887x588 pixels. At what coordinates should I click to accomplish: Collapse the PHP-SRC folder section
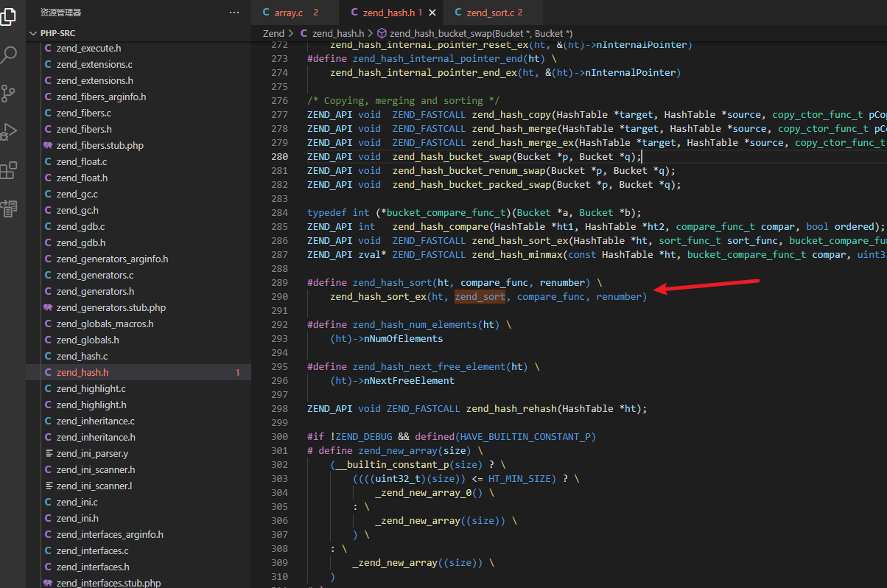tap(33, 33)
